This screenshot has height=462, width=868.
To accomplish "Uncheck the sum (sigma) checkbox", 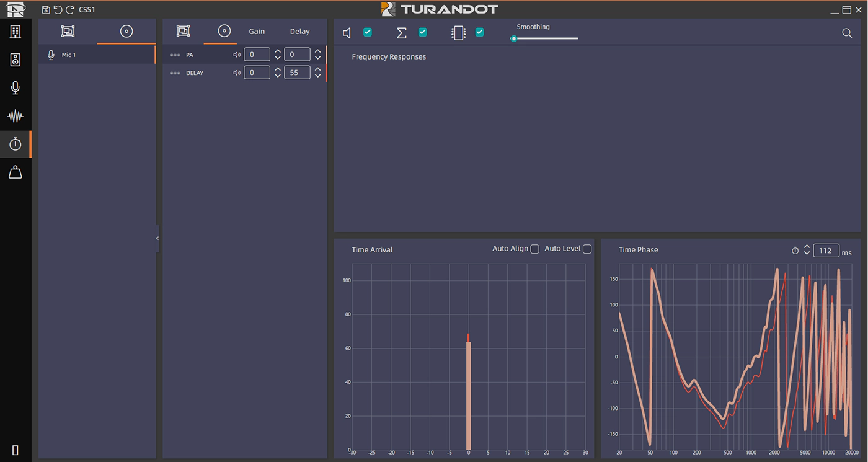I will click(x=422, y=32).
